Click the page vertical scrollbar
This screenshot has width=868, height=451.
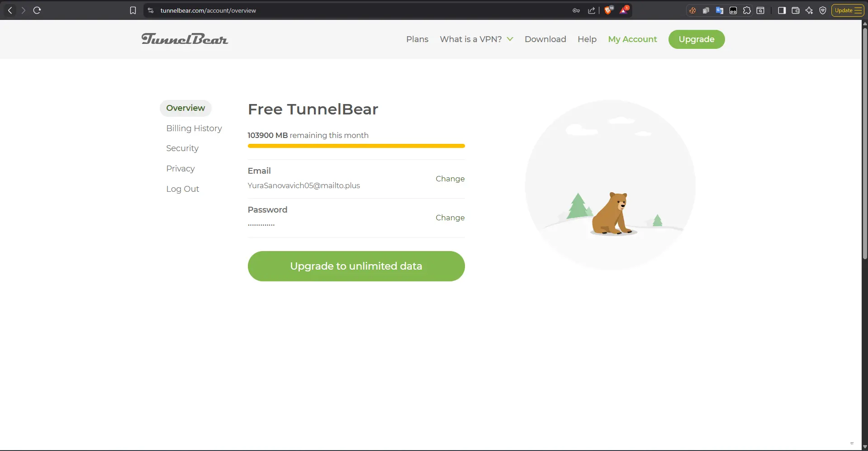pyautogui.click(x=865, y=145)
